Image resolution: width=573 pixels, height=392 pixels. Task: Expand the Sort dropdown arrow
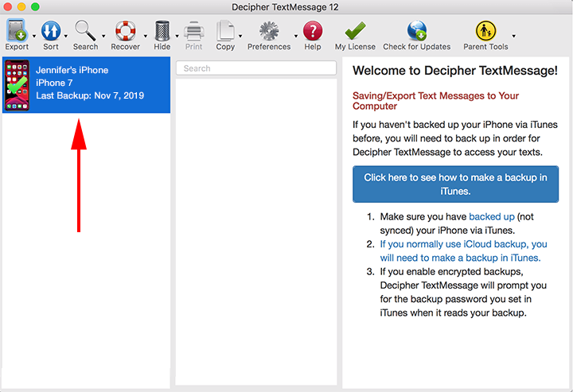coord(66,36)
